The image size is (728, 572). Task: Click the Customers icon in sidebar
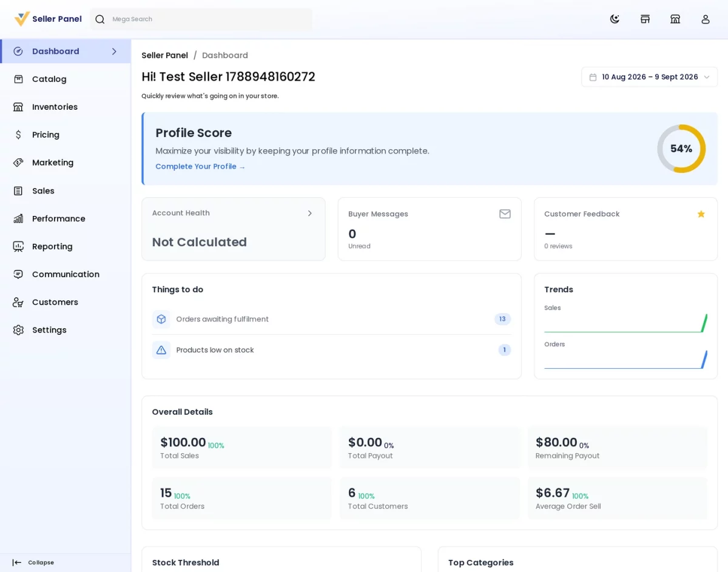[x=18, y=302]
